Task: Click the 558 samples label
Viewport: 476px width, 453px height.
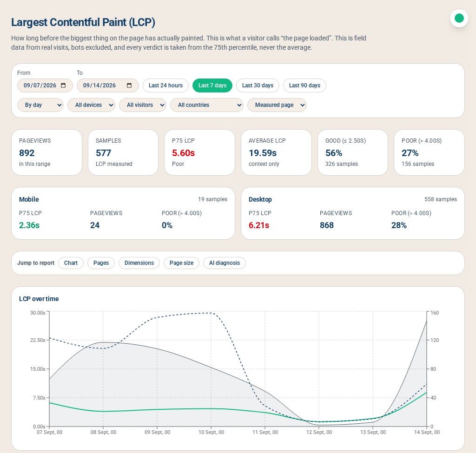Action: pos(441,199)
